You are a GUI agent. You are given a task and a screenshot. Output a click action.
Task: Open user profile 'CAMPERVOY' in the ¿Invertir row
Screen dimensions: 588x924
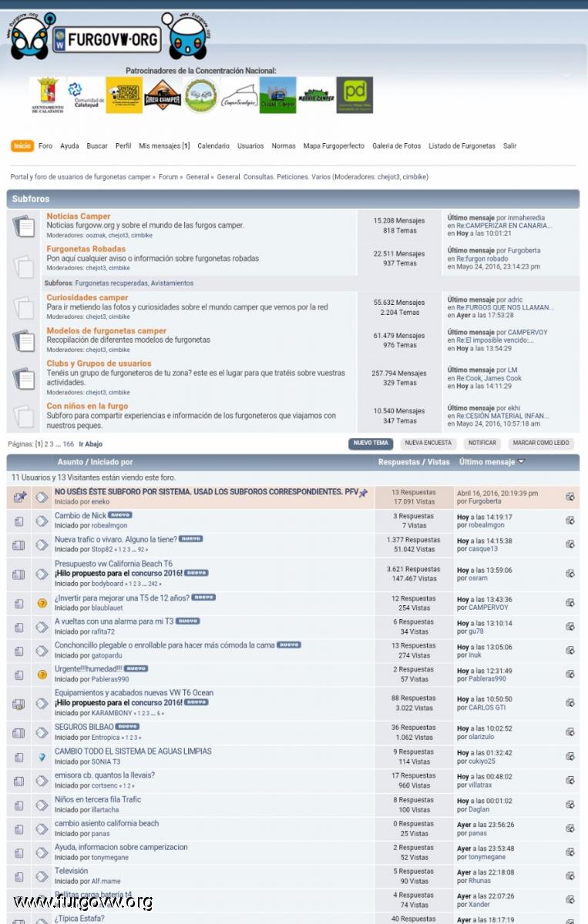click(489, 608)
